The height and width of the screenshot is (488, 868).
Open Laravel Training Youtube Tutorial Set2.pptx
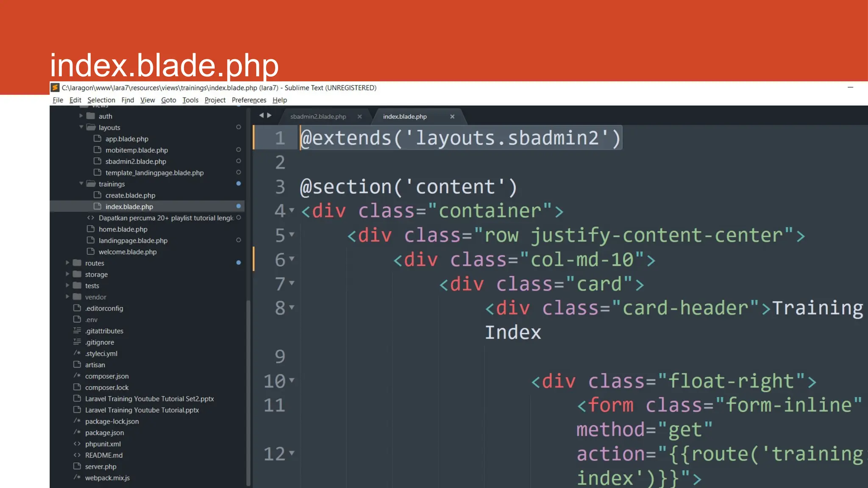pyautogui.click(x=149, y=399)
